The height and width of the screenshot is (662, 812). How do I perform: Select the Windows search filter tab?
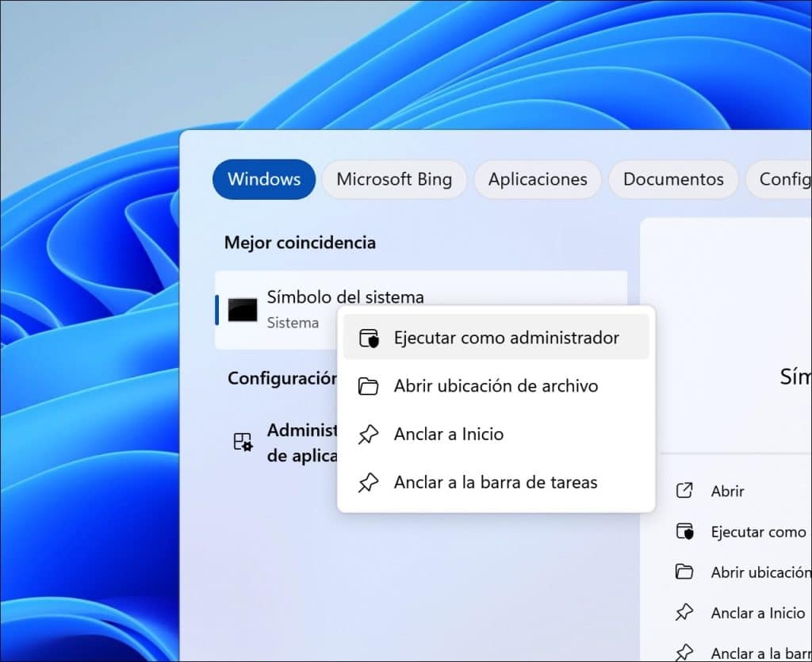(x=263, y=179)
